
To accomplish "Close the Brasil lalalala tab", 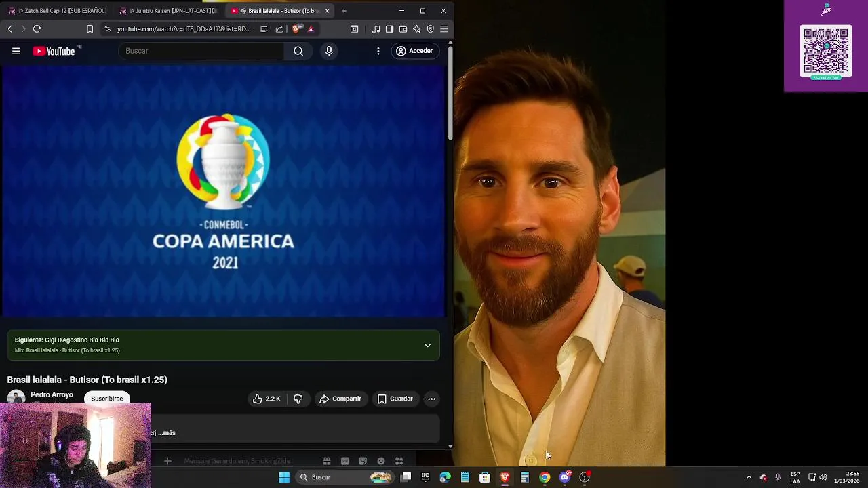I will (x=327, y=11).
